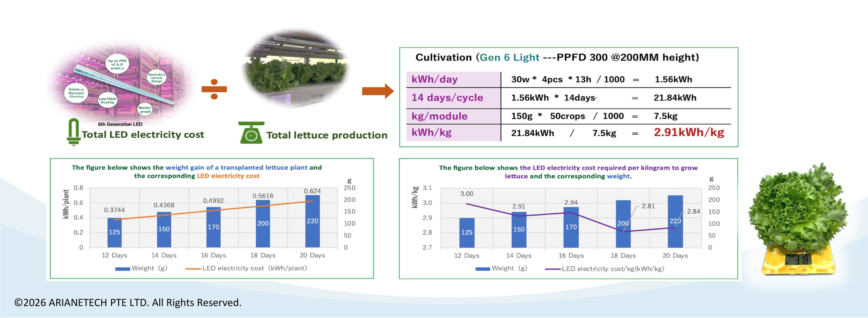The width and height of the screenshot is (868, 318).
Task: Click the orange division sign
Action: coord(214,89)
